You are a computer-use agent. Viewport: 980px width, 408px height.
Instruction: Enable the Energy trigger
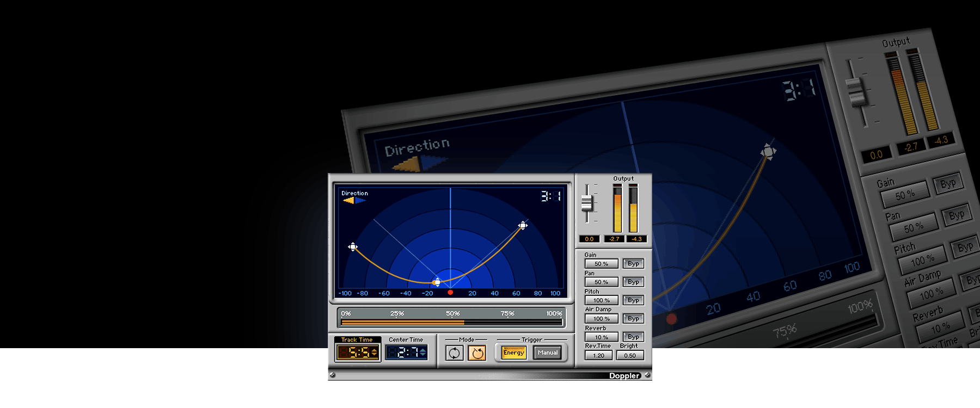click(x=513, y=353)
